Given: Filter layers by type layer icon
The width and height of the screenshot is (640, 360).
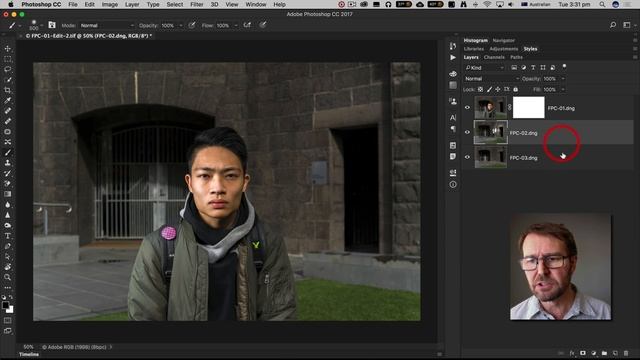Looking at the screenshot, I should click(533, 67).
